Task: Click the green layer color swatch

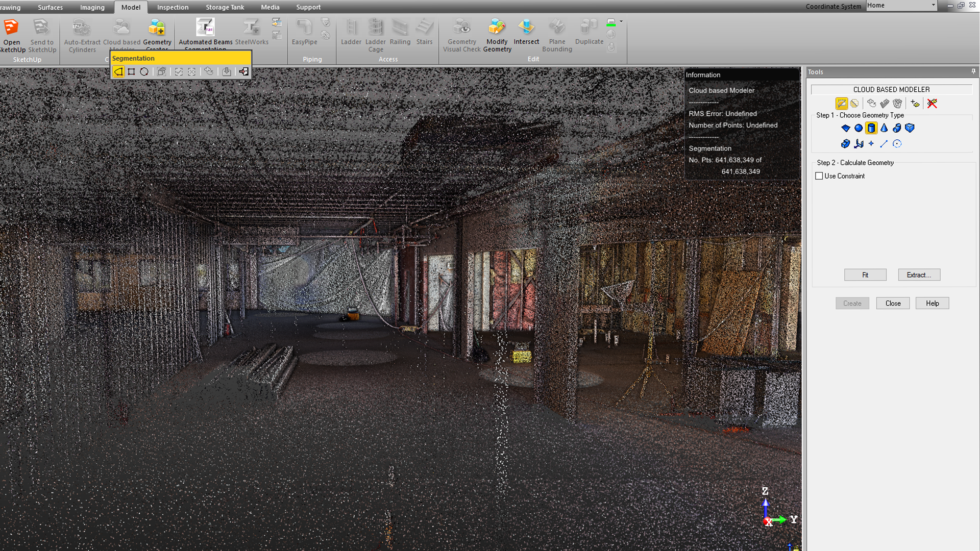Action: (x=611, y=22)
